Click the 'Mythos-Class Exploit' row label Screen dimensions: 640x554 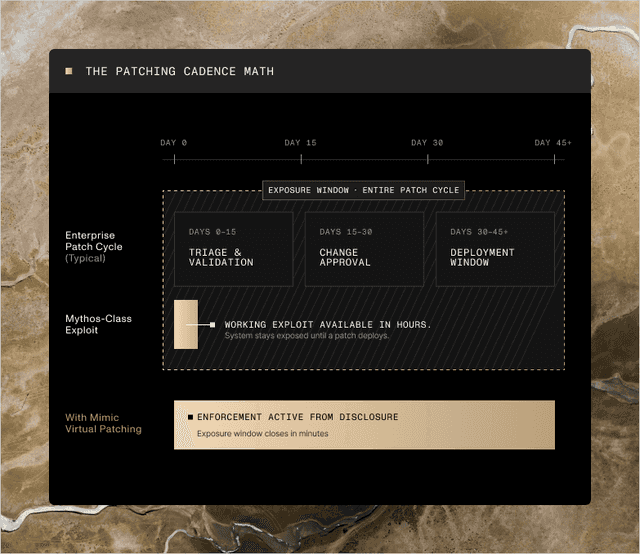tap(98, 324)
